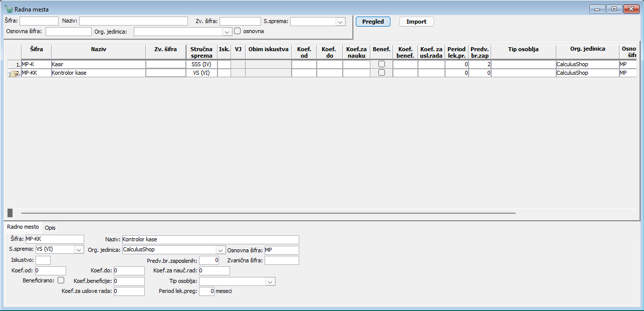Select the Kontrolor kase cell in grid
The width and height of the screenshot is (644, 311).
[99, 73]
